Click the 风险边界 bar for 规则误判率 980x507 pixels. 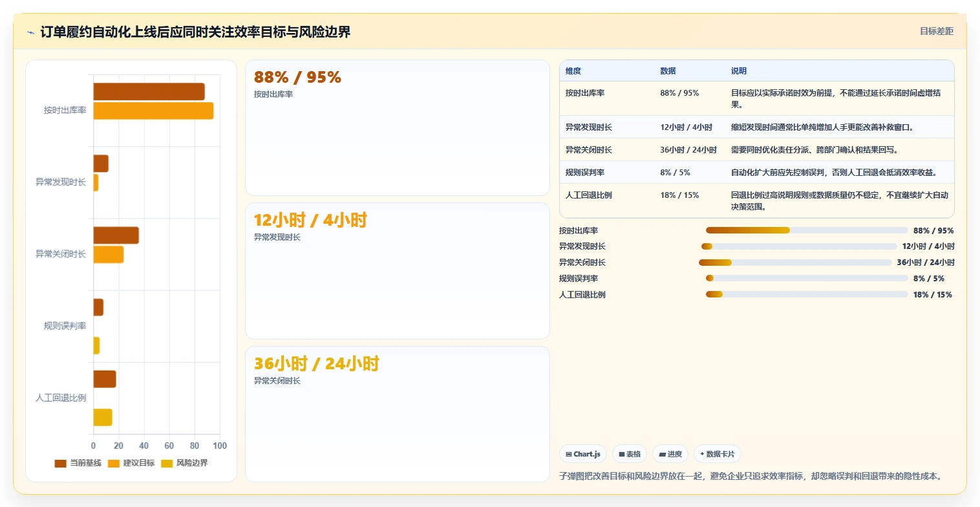point(96,345)
